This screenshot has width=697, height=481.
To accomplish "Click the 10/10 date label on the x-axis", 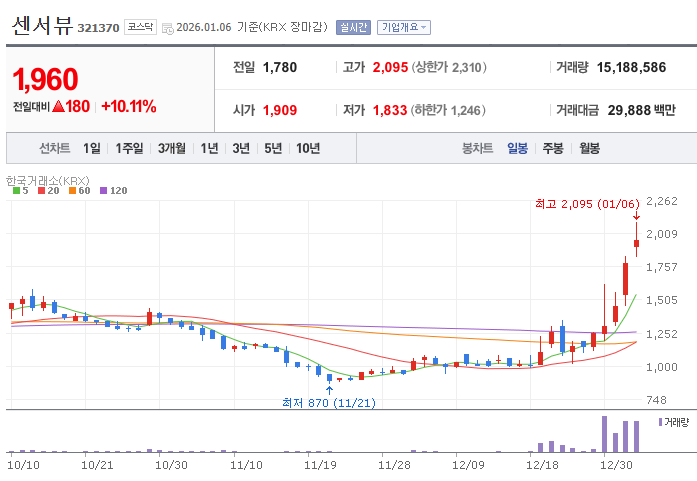I will [23, 465].
